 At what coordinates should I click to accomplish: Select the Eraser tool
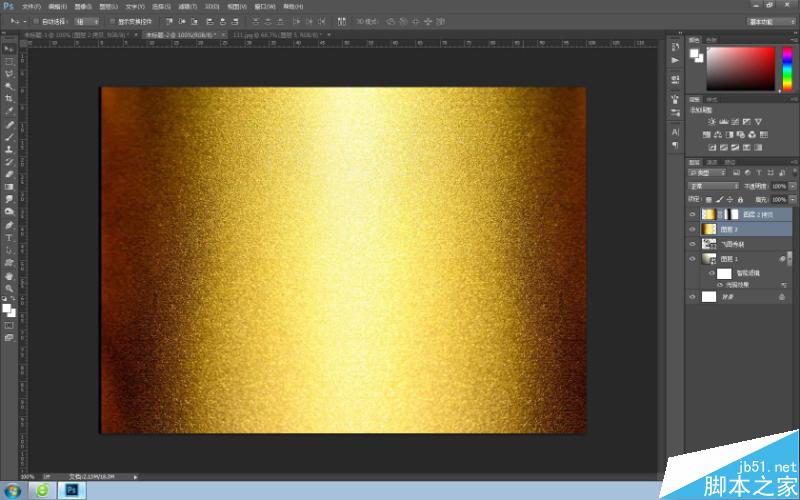9,174
